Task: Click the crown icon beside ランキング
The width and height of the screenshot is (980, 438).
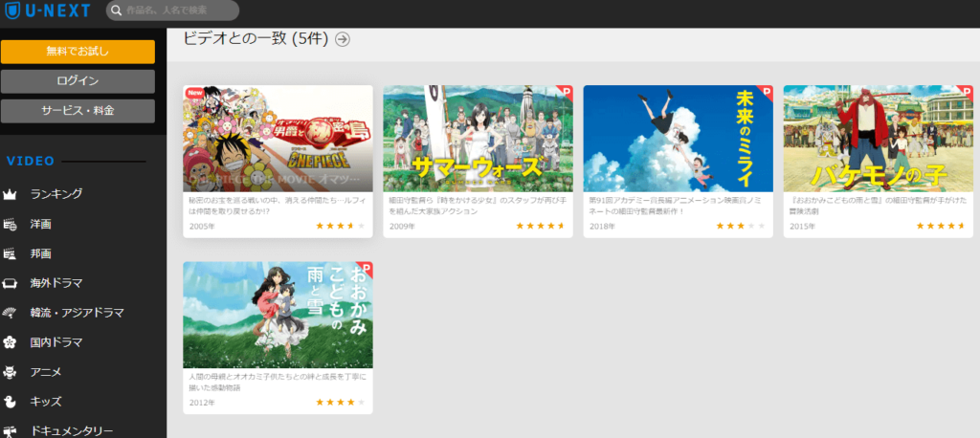Action: pyautogui.click(x=10, y=194)
